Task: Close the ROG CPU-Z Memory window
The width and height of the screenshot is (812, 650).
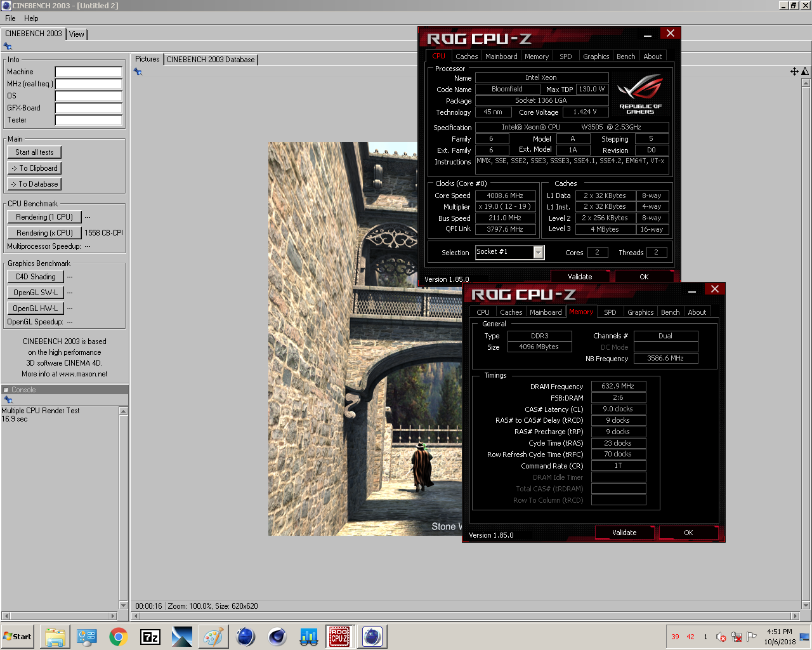Action: pyautogui.click(x=715, y=289)
